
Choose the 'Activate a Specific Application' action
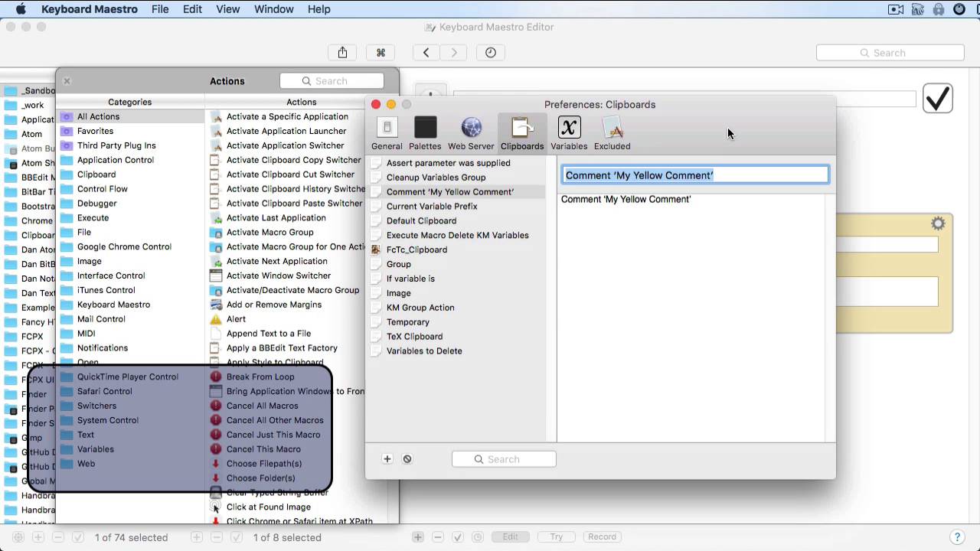(286, 116)
